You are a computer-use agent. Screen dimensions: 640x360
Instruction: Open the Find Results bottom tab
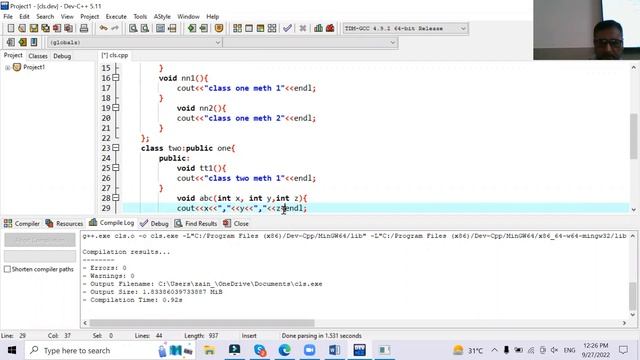click(196, 223)
